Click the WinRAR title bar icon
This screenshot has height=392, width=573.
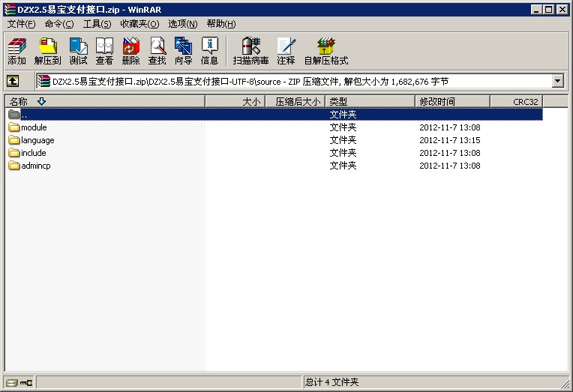10,10
